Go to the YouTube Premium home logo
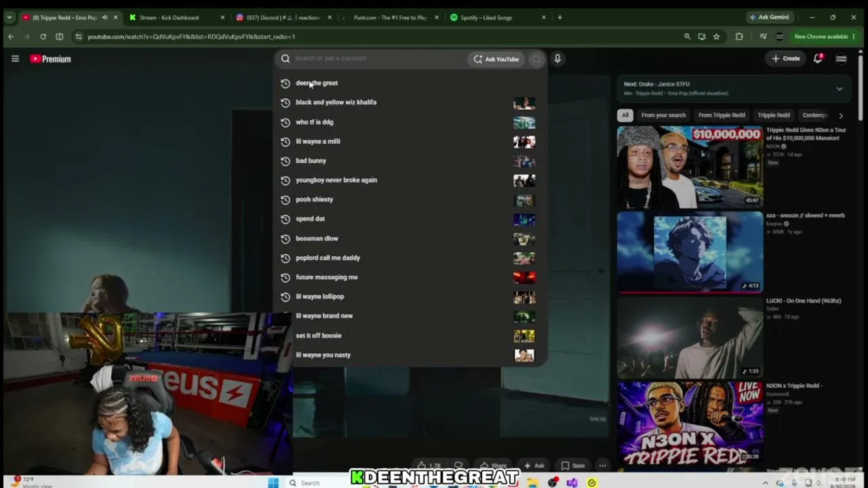868x488 pixels. tap(50, 59)
